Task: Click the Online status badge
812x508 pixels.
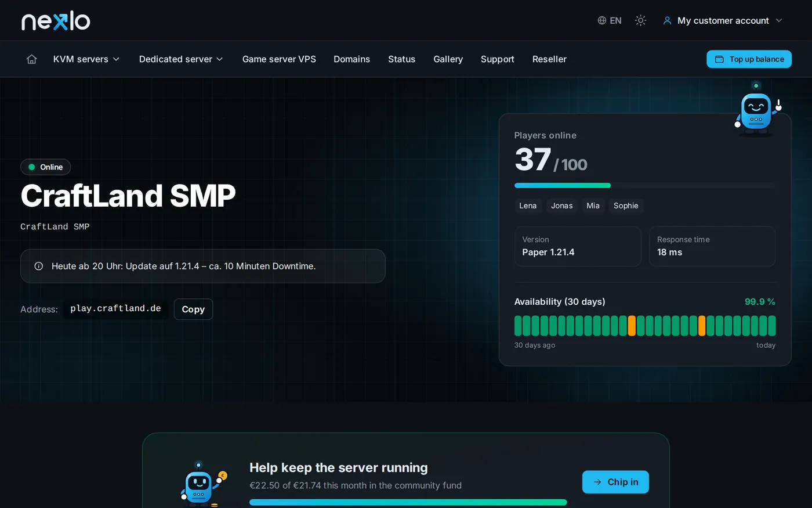Action: click(x=45, y=167)
